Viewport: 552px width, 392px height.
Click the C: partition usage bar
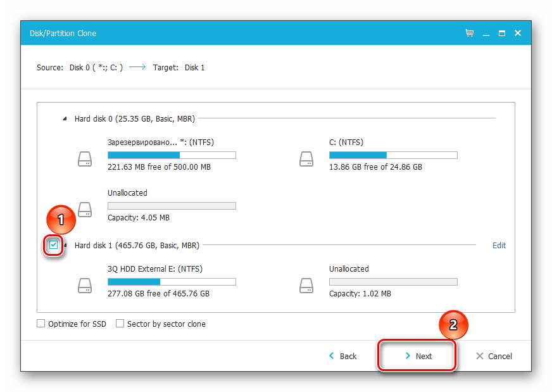[393, 155]
